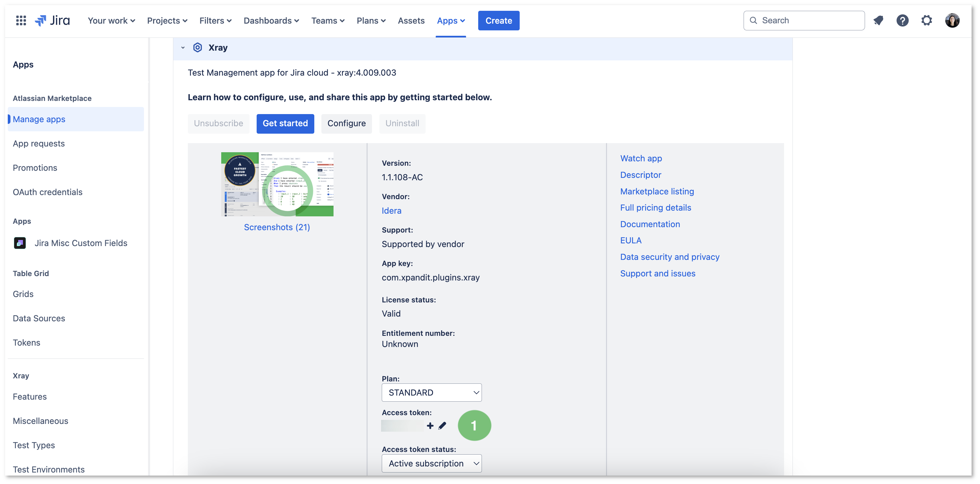980x484 pixels.
Task: Open the user profile avatar
Action: [952, 21]
